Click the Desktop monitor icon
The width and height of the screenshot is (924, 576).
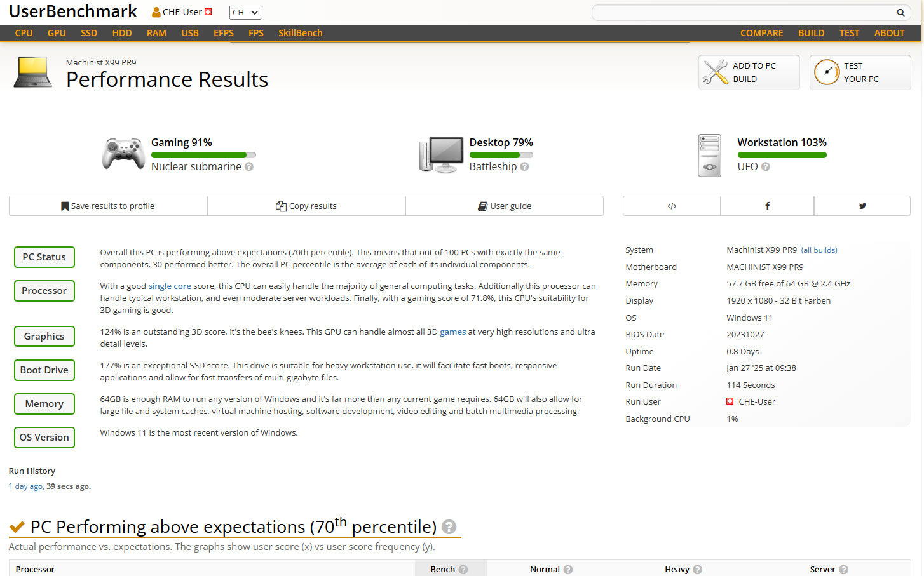point(441,154)
